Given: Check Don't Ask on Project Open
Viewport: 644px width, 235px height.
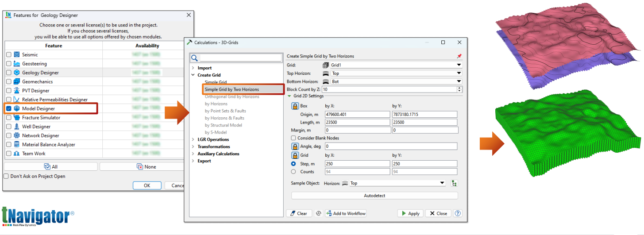Looking at the screenshot, I should point(6,176).
